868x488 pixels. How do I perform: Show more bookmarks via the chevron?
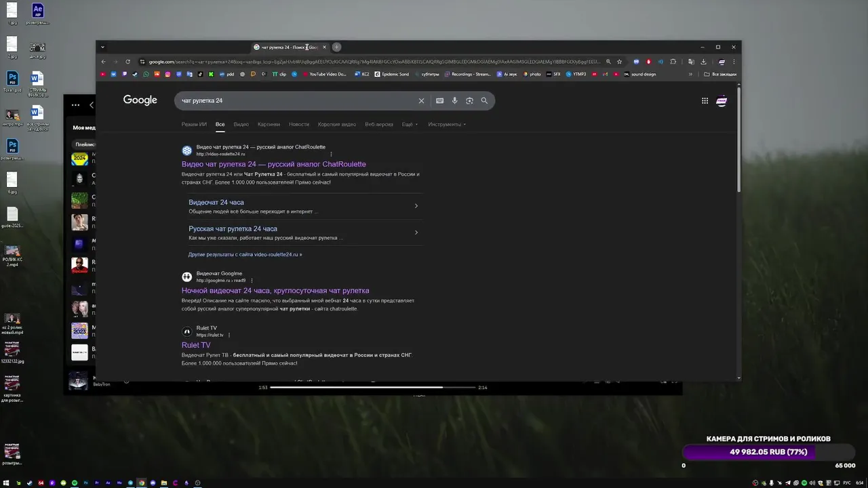pos(690,74)
